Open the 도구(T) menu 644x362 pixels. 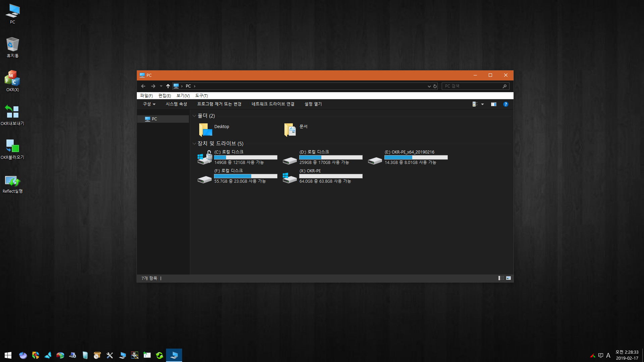click(202, 96)
